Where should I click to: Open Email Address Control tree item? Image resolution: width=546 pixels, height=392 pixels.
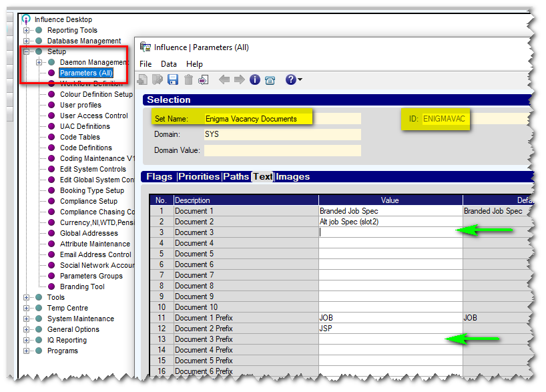95,254
